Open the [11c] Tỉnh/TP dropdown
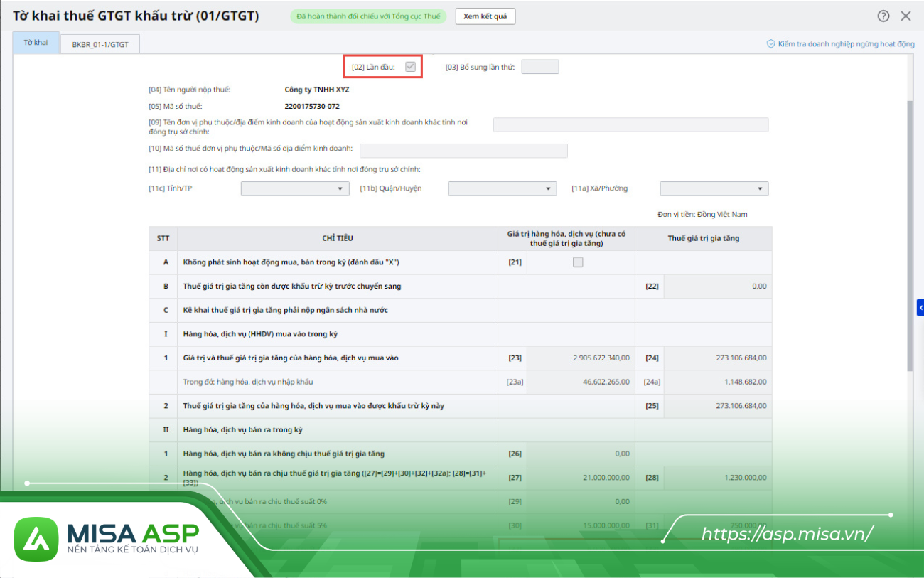 [x=295, y=188]
